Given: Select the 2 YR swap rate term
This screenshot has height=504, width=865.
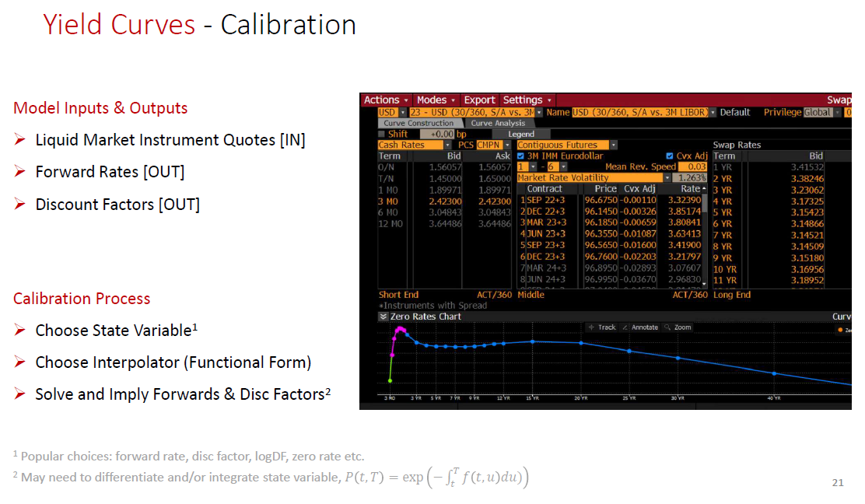Looking at the screenshot, I should pos(722,179).
